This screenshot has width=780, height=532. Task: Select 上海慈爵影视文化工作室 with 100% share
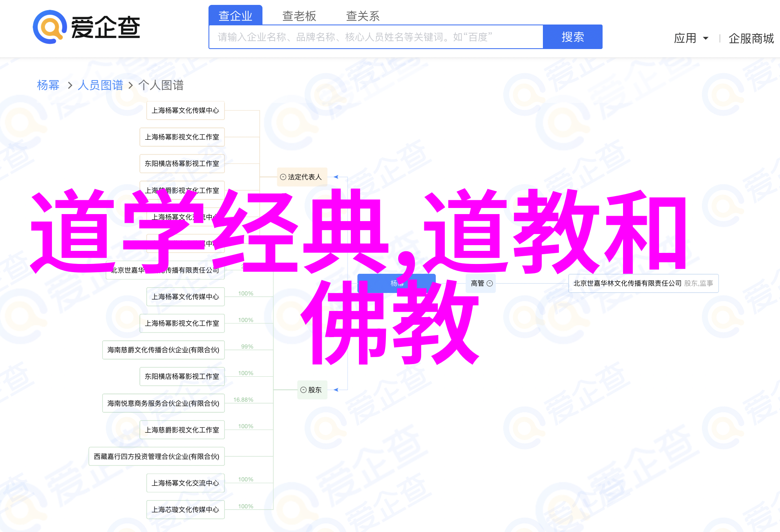pyautogui.click(x=182, y=430)
